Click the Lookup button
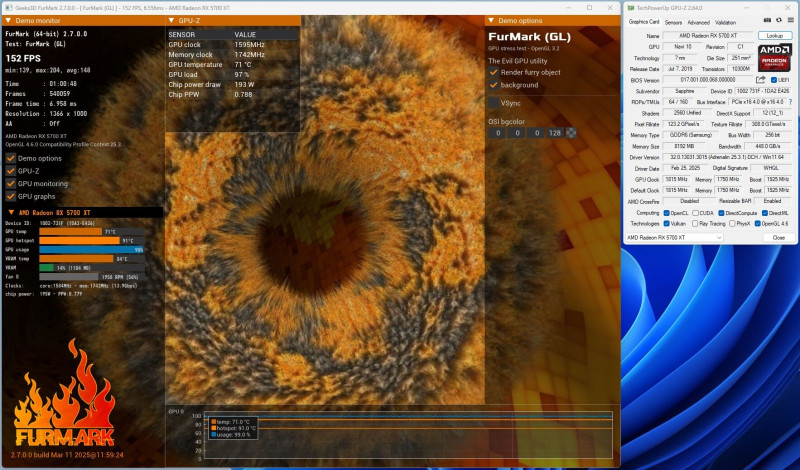 tap(774, 36)
